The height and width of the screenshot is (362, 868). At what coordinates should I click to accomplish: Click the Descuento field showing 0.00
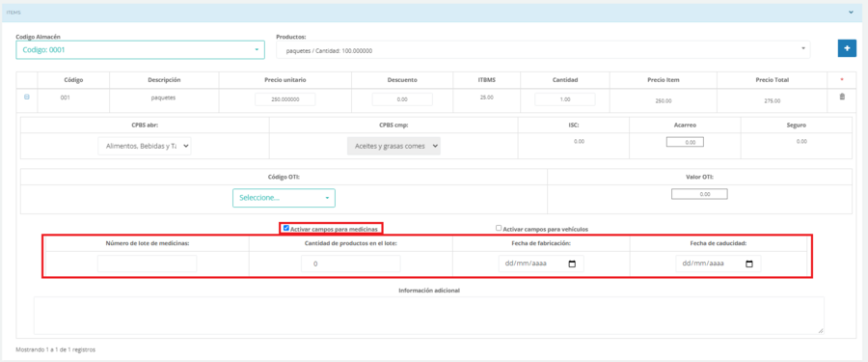(x=402, y=99)
